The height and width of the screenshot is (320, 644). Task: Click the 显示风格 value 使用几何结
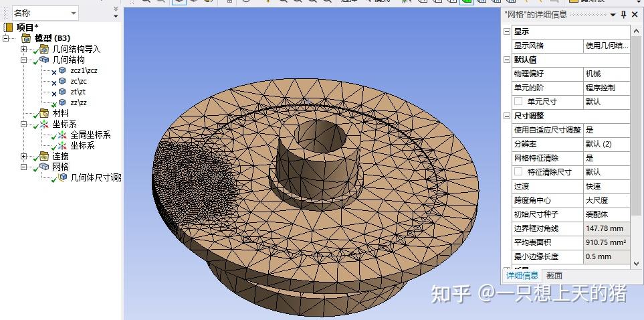tap(607, 46)
